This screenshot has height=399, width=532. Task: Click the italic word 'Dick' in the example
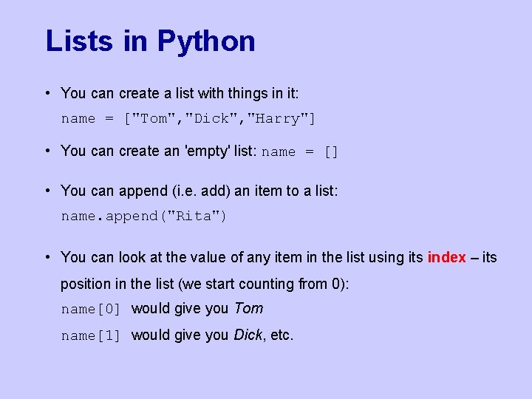(x=248, y=335)
